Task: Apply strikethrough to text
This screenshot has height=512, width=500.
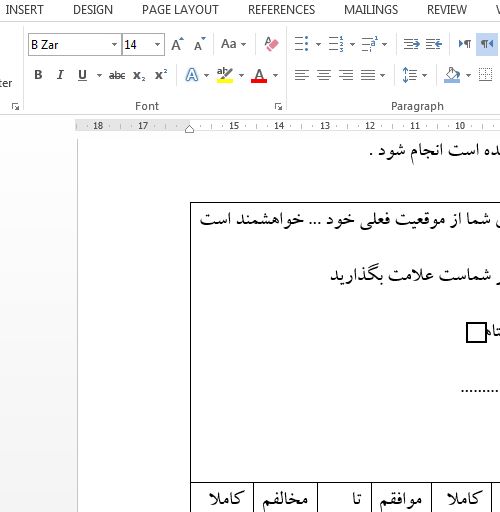Action: (117, 75)
